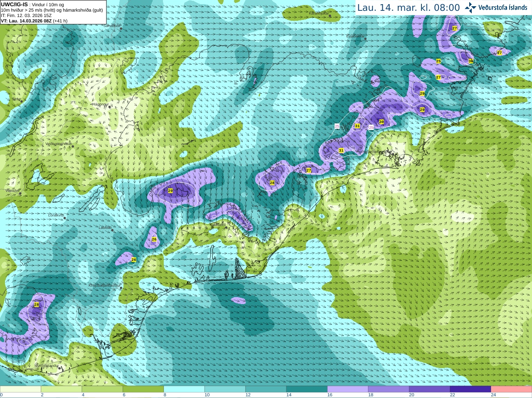
Task: Select the 8–10 m/s legend color
Action: click(x=184, y=389)
